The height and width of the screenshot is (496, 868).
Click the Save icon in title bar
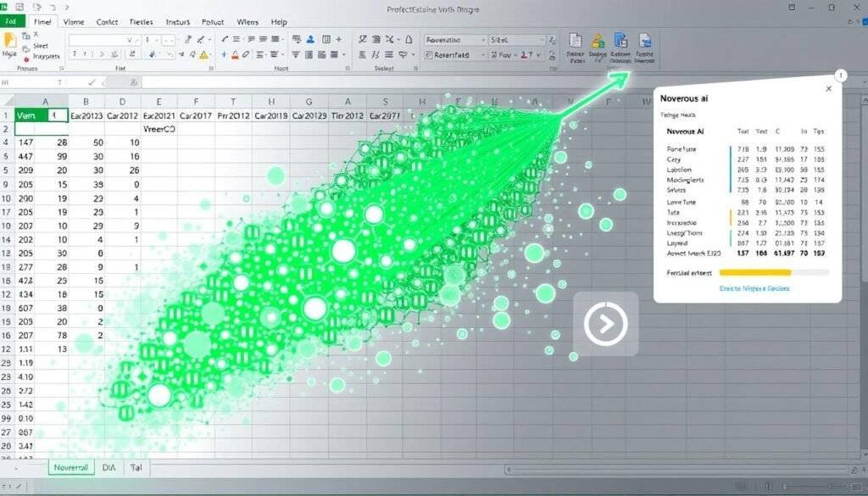tap(20, 8)
